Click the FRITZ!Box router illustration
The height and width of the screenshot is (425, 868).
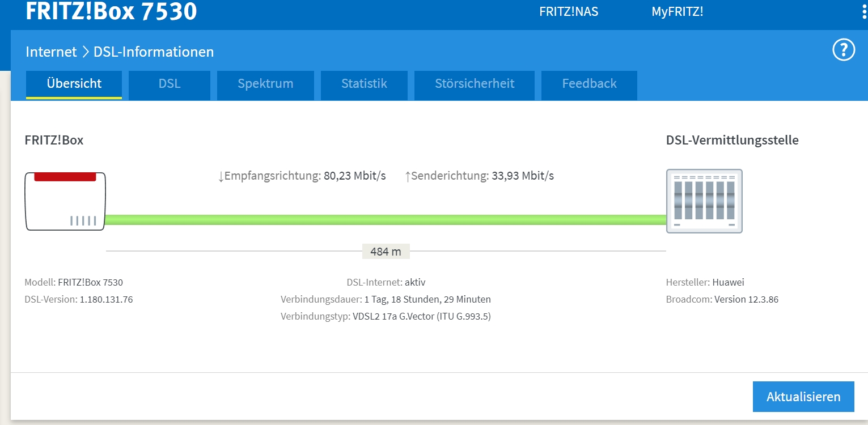(65, 201)
